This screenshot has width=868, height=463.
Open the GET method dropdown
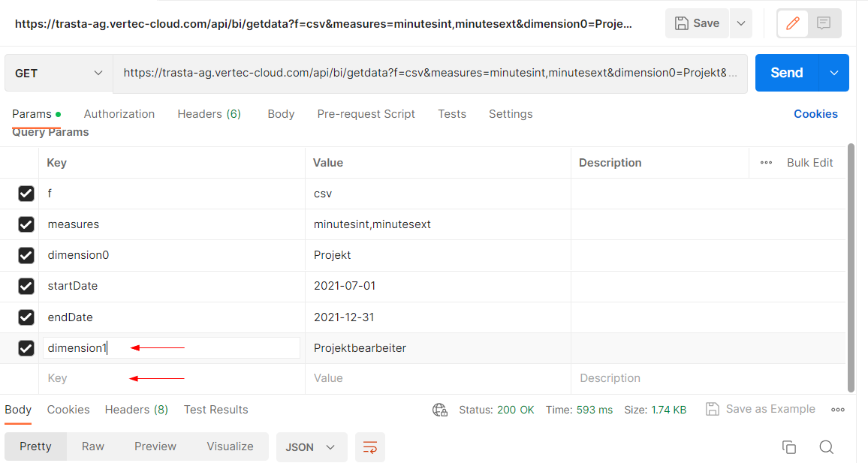[x=59, y=74]
